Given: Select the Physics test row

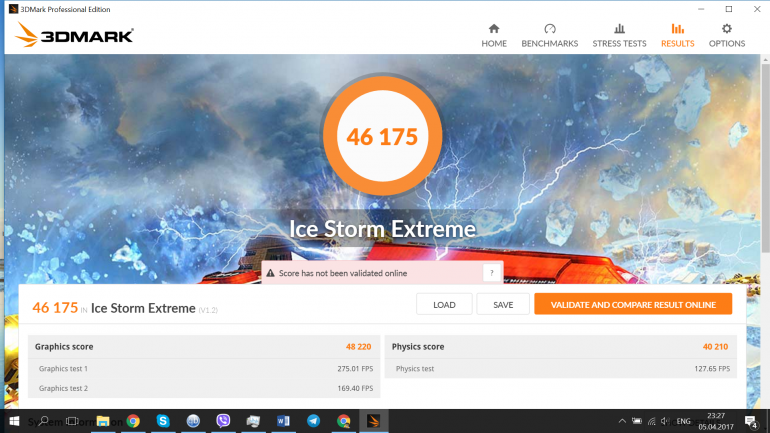Looking at the screenshot, I should click(x=560, y=368).
